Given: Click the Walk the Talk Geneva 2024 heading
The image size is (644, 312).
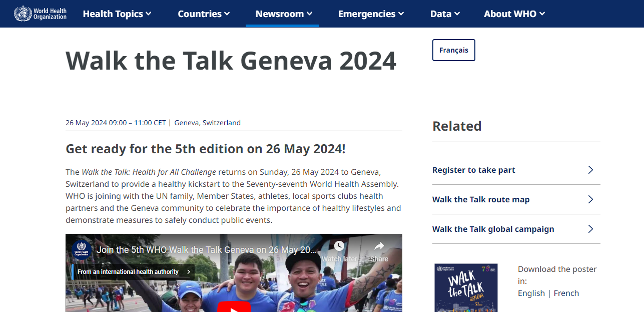Looking at the screenshot, I should [x=231, y=61].
